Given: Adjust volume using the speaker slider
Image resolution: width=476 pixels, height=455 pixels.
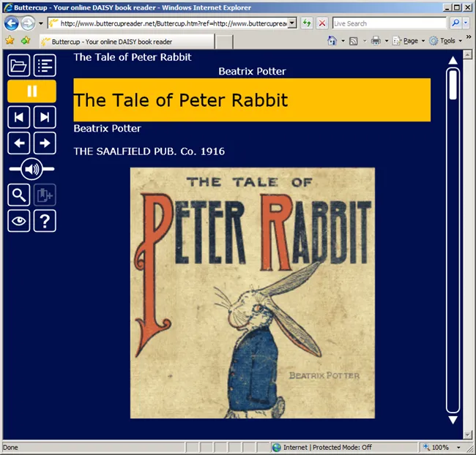Looking at the screenshot, I should pos(31,169).
